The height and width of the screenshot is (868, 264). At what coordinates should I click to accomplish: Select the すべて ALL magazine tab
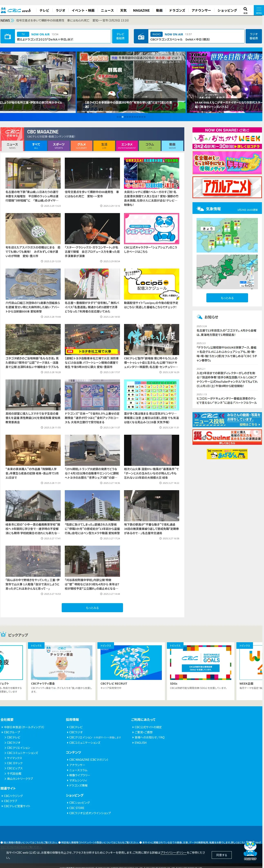(x=36, y=146)
